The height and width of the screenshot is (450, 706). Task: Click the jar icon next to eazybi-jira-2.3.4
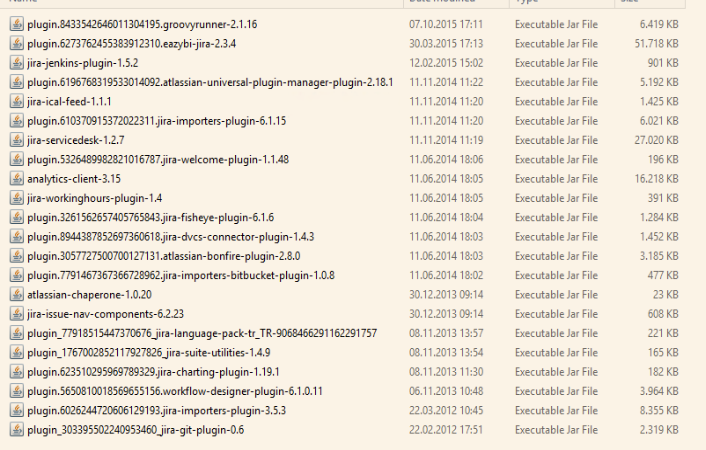17,43
